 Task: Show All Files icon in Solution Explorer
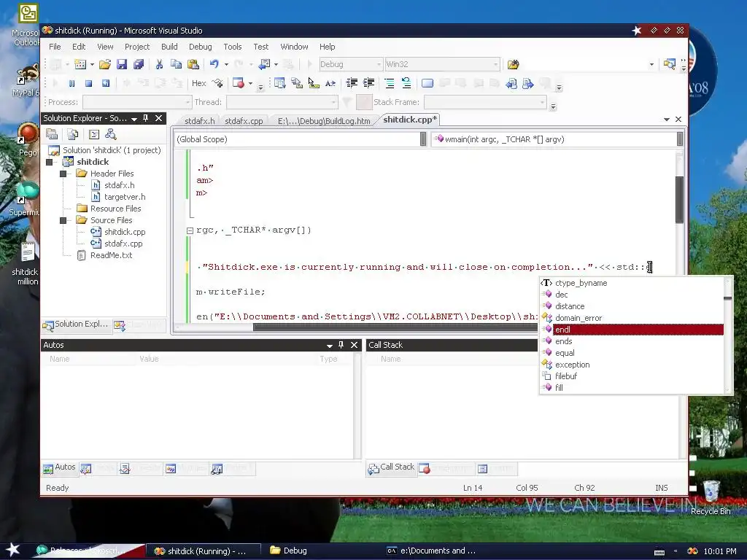coord(72,135)
